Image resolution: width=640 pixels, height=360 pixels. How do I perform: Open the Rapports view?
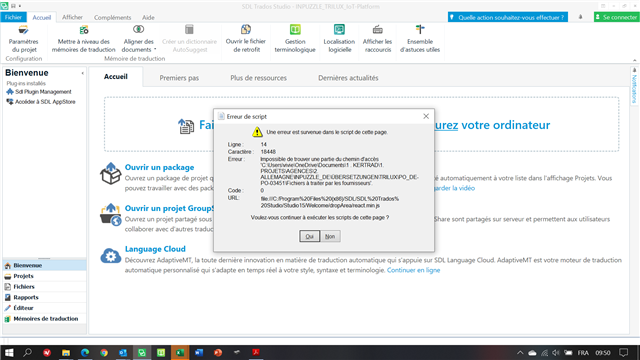44,297
